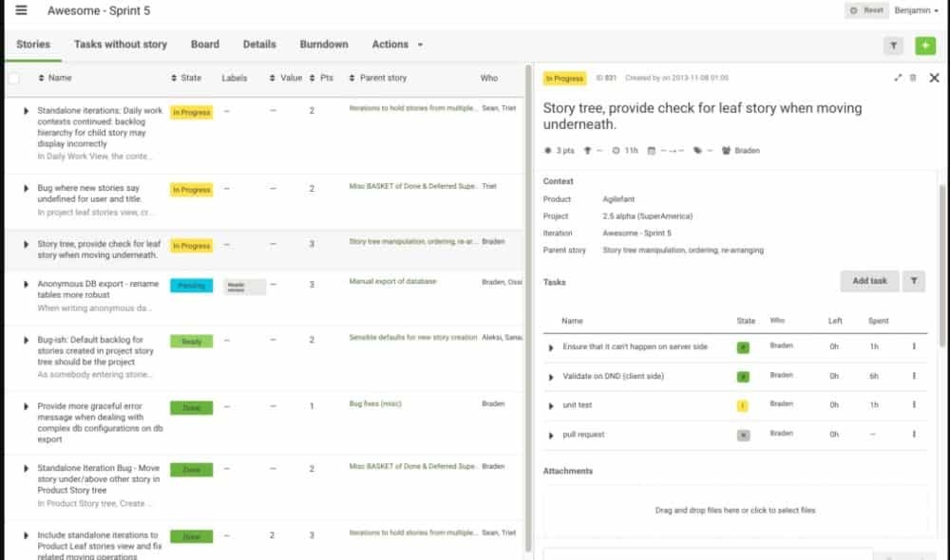This screenshot has width=950, height=560.
Task: Open the tasks filter beside Add task
Action: point(913,281)
